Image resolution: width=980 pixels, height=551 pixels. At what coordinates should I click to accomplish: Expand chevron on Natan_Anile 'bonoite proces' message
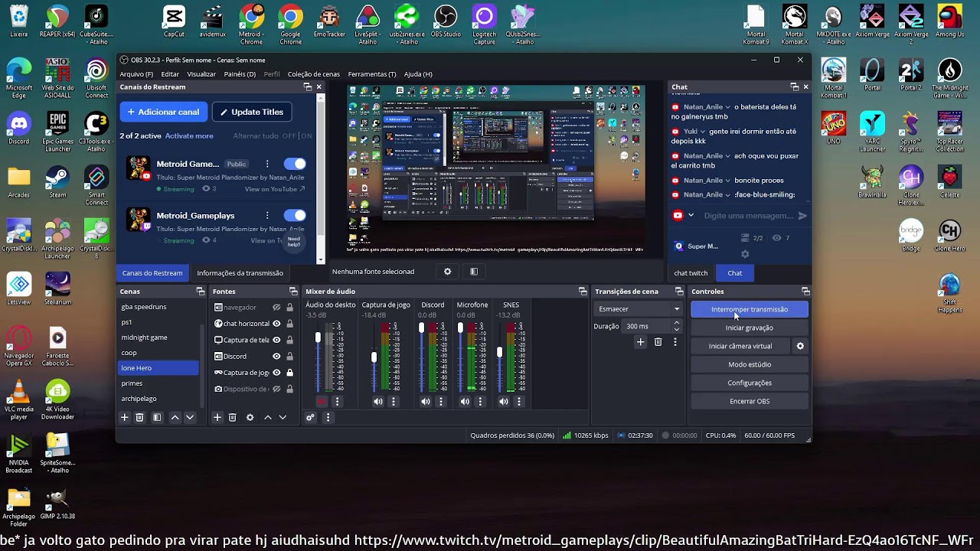[x=728, y=181]
